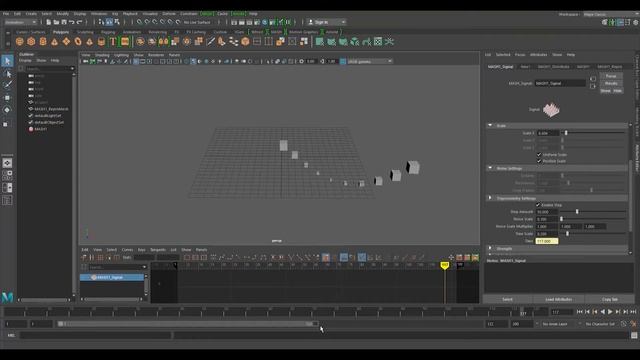The height and width of the screenshot is (360, 640).
Task: Open the Graph Editor search dropdown
Action: (144, 267)
